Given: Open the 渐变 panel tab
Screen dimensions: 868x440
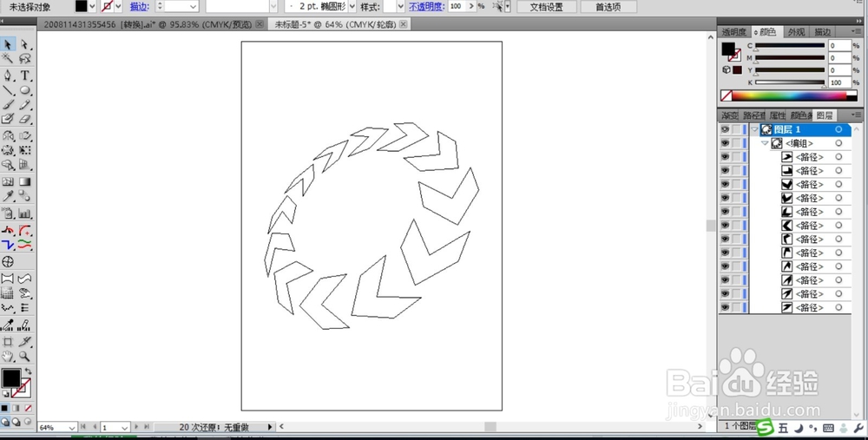Looking at the screenshot, I should click(x=729, y=115).
